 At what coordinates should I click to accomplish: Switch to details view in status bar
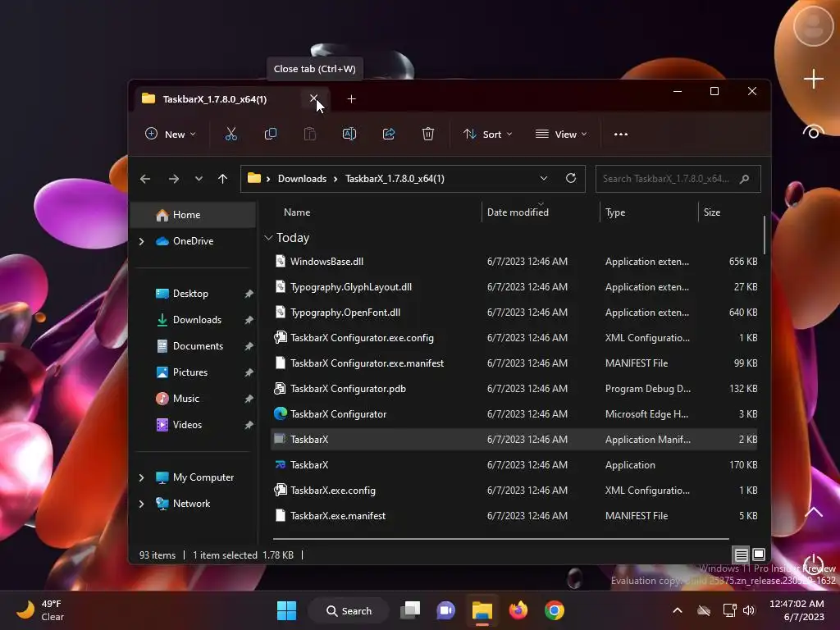(x=741, y=555)
